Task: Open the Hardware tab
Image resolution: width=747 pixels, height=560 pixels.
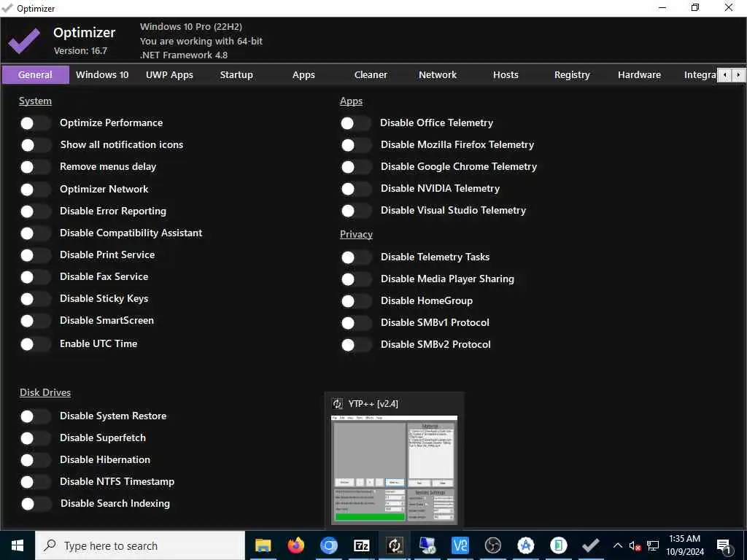Action: tap(639, 75)
